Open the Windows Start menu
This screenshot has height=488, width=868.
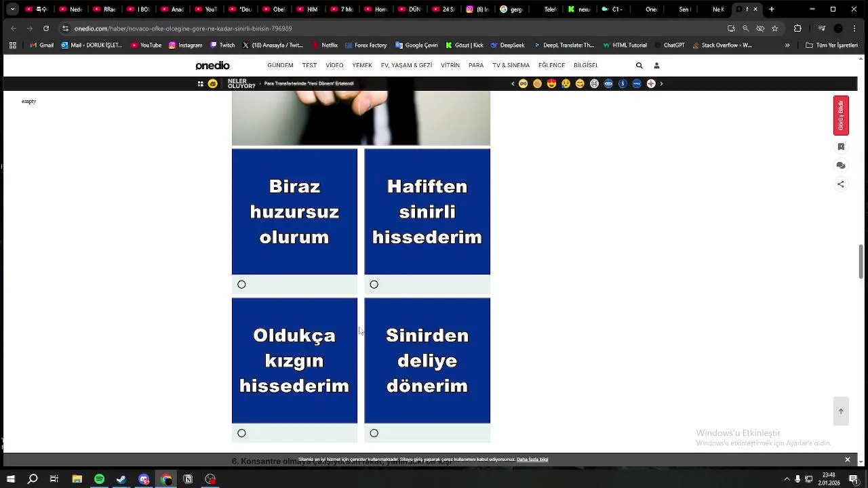click(x=11, y=479)
